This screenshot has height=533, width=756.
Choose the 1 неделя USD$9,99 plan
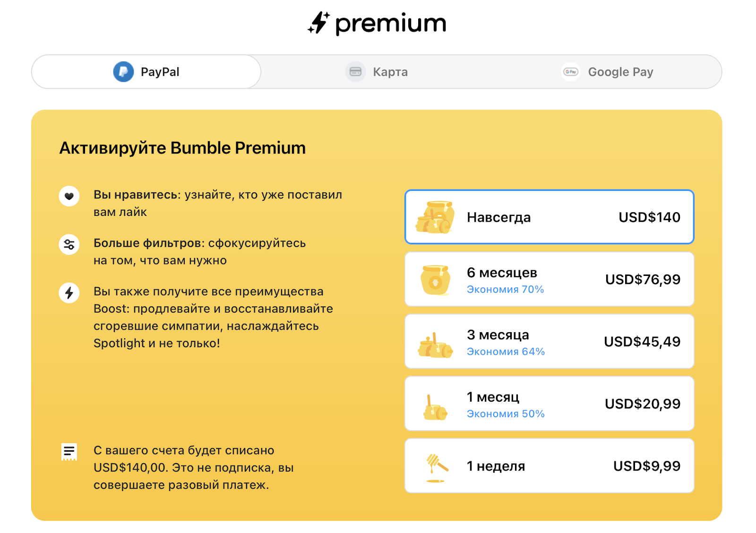pos(549,466)
